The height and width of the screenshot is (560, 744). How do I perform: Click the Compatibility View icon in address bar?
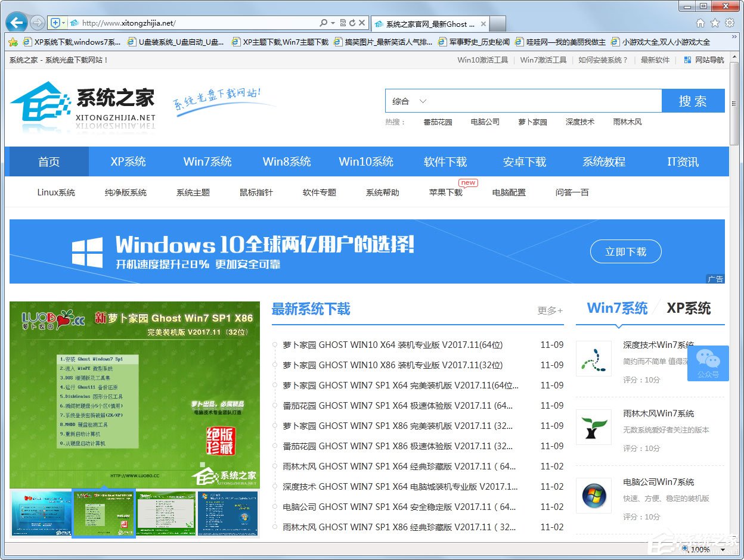(x=343, y=23)
